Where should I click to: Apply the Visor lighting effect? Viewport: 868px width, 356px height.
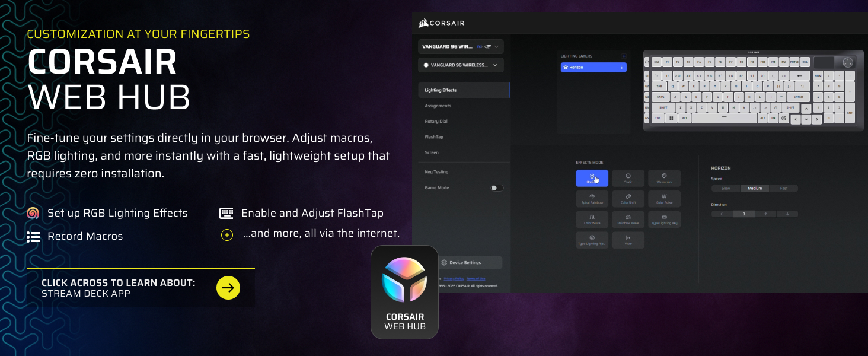(x=628, y=240)
